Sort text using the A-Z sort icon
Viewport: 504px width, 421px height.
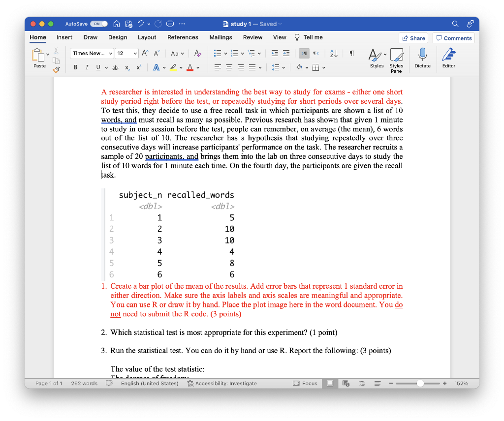coord(333,53)
